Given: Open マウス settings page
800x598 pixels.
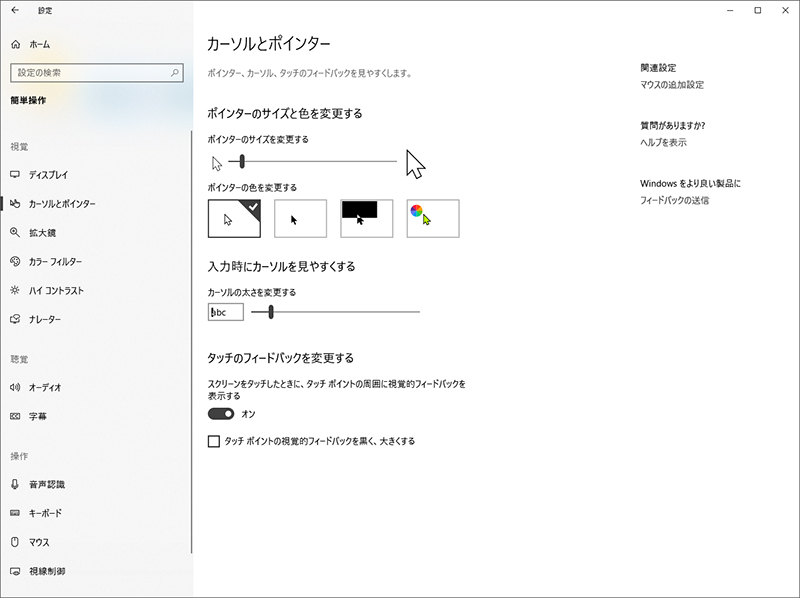Looking at the screenshot, I should click(x=39, y=542).
